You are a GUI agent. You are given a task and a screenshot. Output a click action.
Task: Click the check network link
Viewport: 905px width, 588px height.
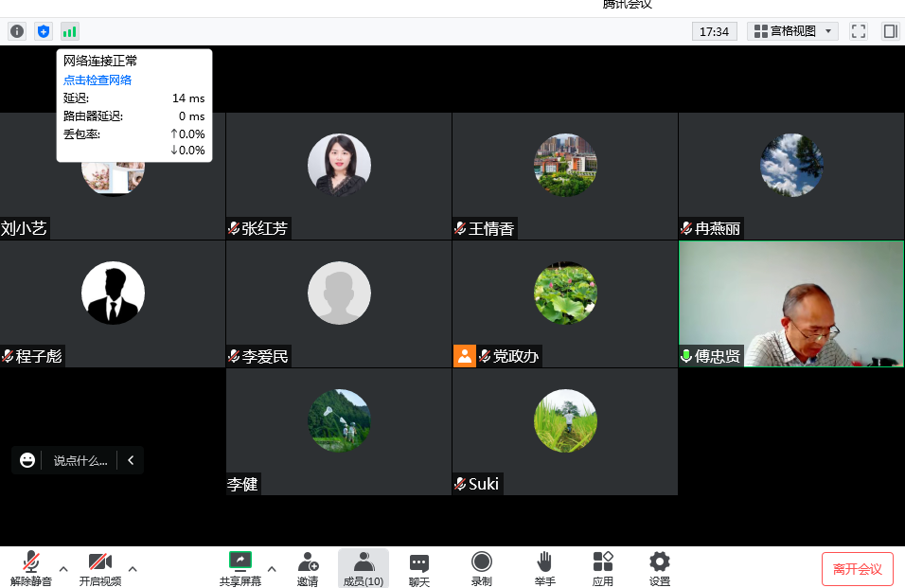click(98, 80)
